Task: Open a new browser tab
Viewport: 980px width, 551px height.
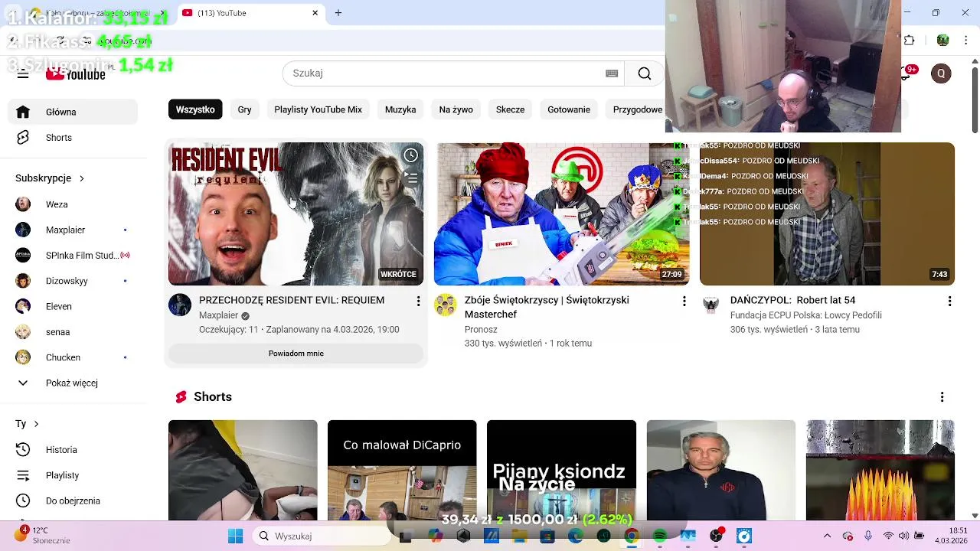Action: tap(338, 13)
